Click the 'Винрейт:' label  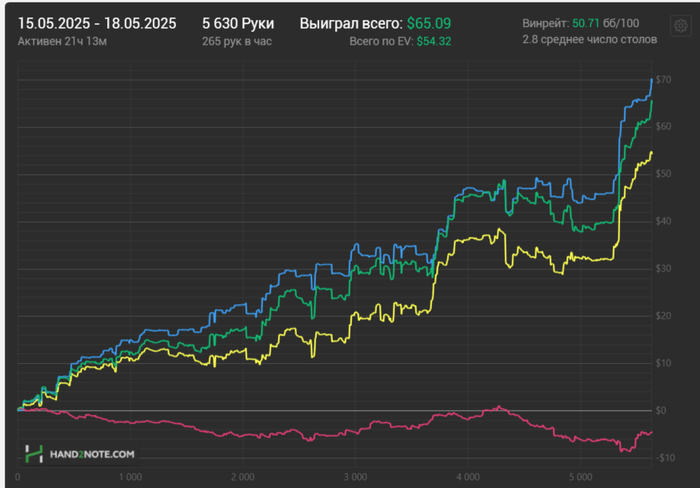point(546,23)
